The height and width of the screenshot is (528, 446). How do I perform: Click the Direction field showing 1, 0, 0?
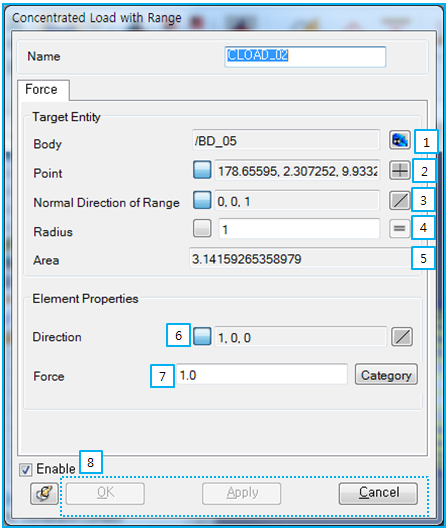point(300,337)
